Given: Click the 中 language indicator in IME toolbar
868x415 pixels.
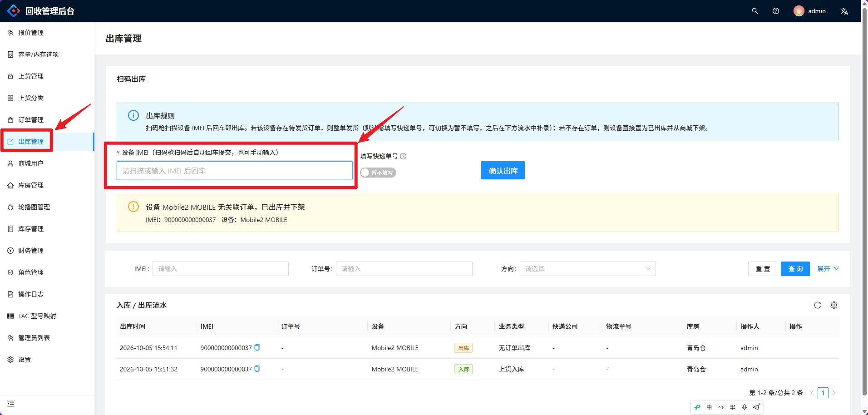Looking at the screenshot, I should click(x=709, y=407).
